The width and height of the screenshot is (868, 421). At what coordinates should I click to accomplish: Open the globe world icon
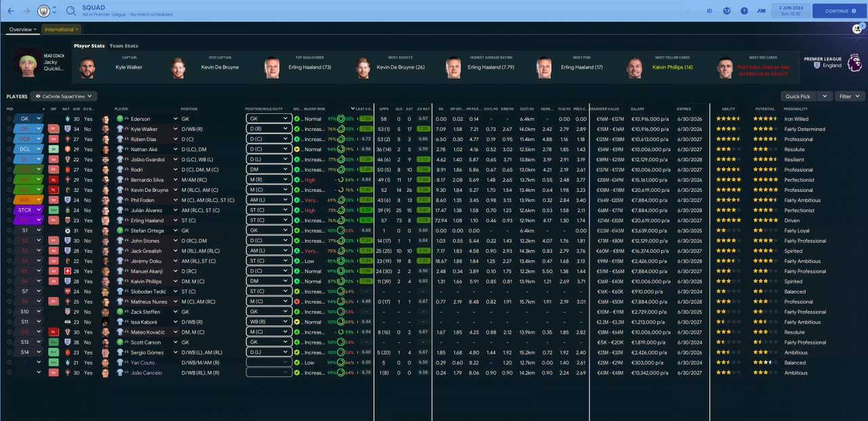tap(727, 11)
